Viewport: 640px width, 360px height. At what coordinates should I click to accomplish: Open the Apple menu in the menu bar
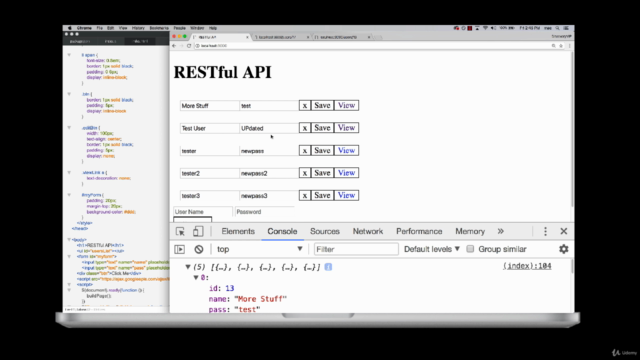pyautogui.click(x=69, y=28)
